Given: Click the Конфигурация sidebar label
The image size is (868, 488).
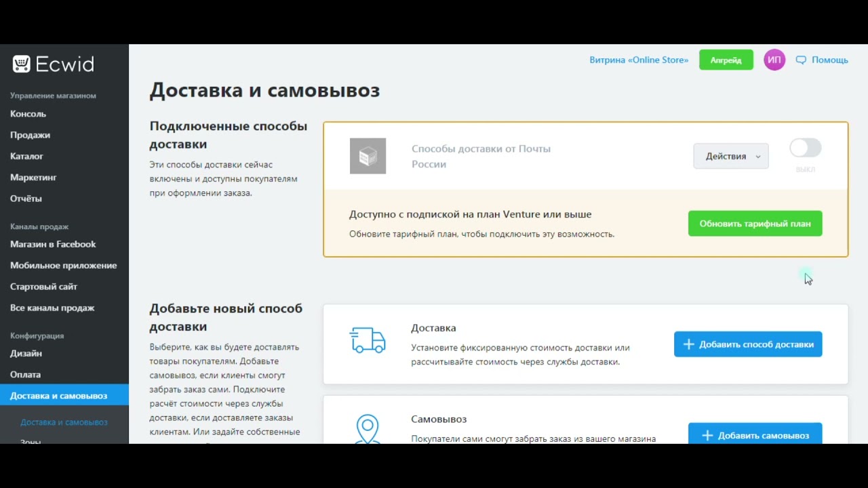Looking at the screenshot, I should coord(37,335).
